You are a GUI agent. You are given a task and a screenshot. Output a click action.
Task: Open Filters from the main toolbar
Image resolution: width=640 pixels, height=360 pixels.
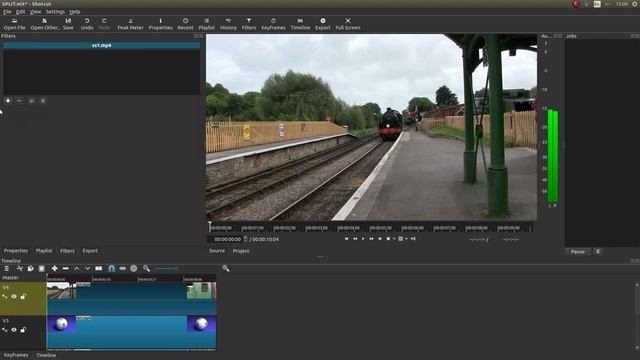(x=249, y=24)
